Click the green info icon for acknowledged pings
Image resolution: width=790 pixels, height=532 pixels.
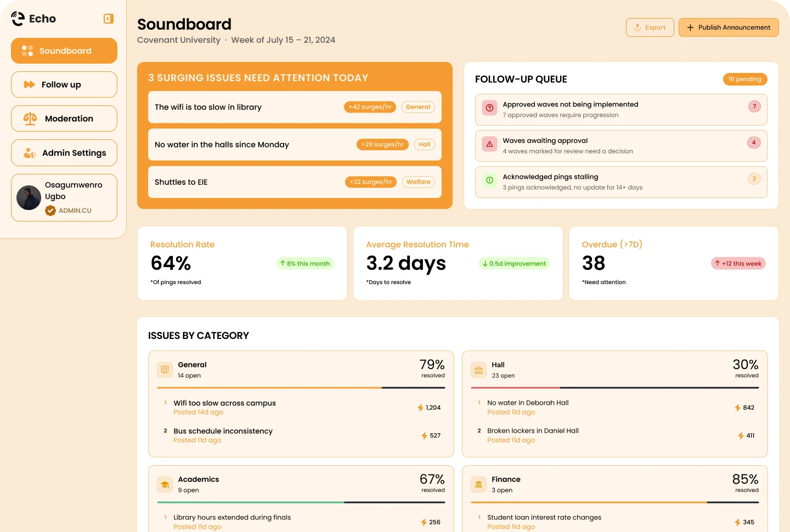[489, 180]
